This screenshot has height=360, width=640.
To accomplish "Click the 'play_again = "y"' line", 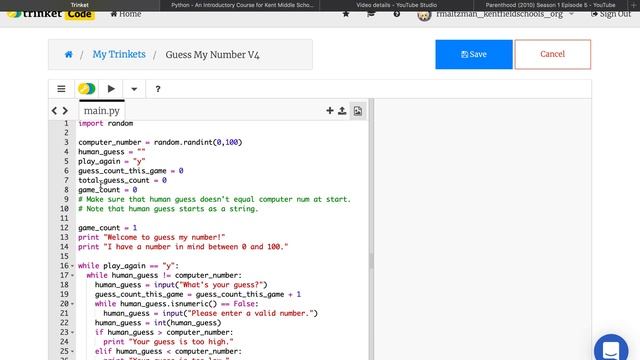I will coord(111,161).
